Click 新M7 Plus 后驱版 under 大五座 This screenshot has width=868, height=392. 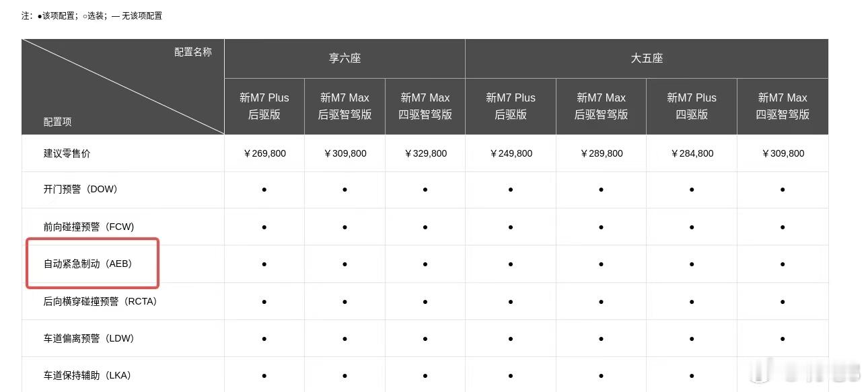pyautogui.click(x=511, y=106)
